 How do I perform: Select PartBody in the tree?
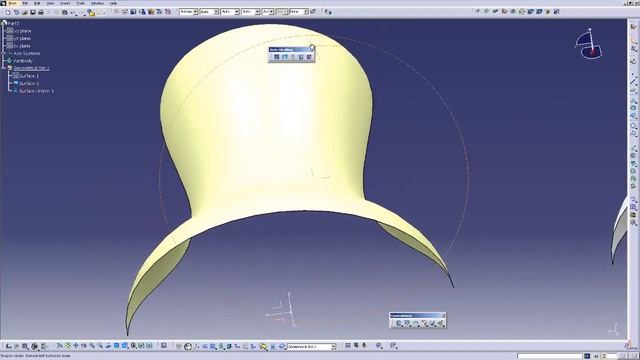[x=23, y=61]
